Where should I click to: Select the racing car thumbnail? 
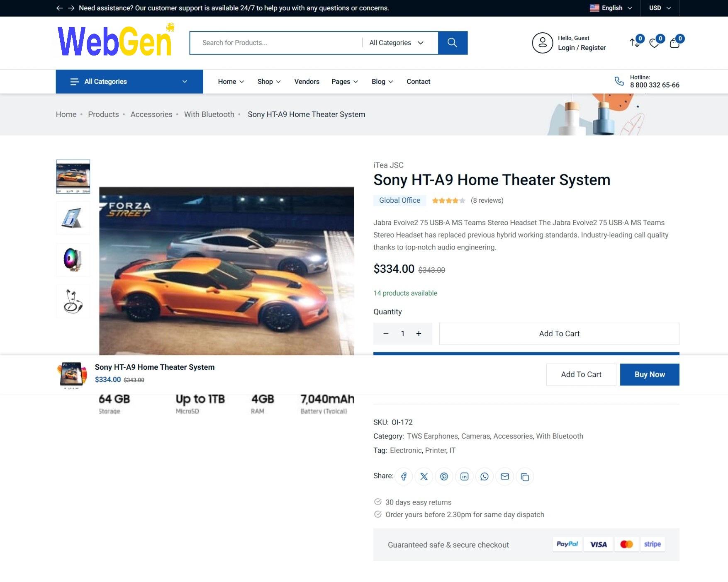[73, 177]
